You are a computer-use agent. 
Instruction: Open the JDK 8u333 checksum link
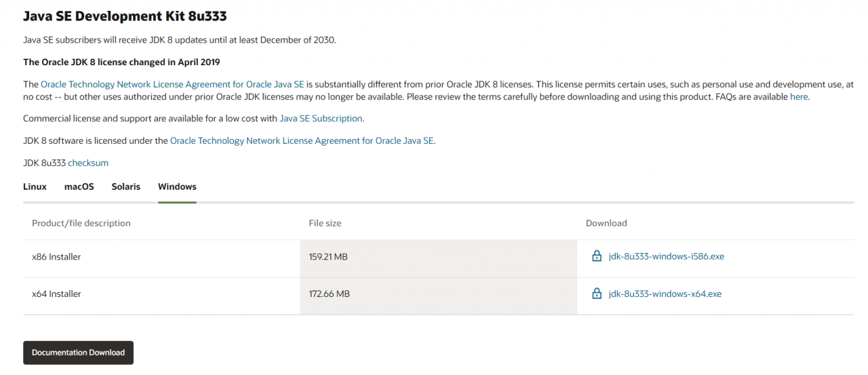point(88,163)
